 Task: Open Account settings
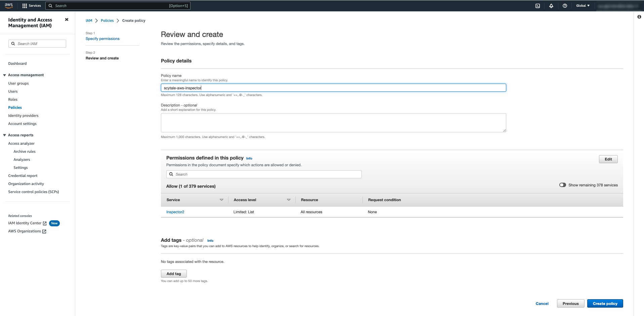[22, 124]
